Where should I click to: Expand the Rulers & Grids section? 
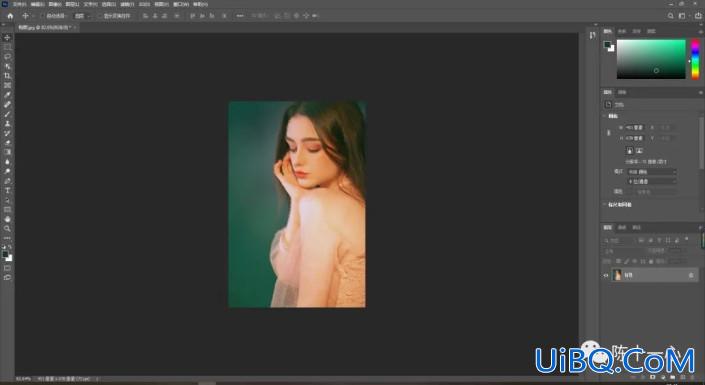tap(605, 205)
